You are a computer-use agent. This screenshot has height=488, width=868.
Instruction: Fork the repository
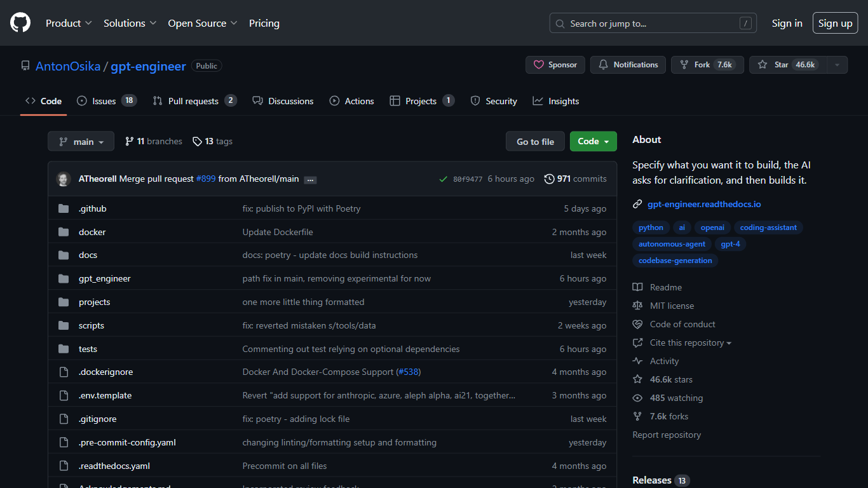(707, 65)
